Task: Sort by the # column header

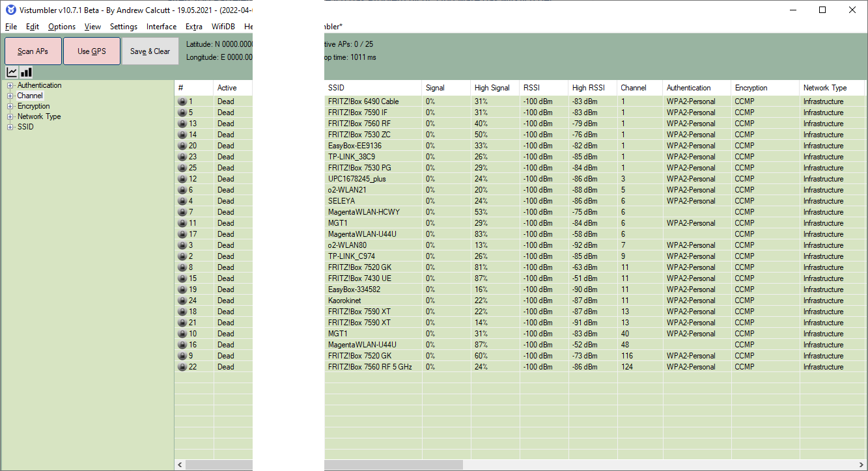Action: click(x=194, y=88)
